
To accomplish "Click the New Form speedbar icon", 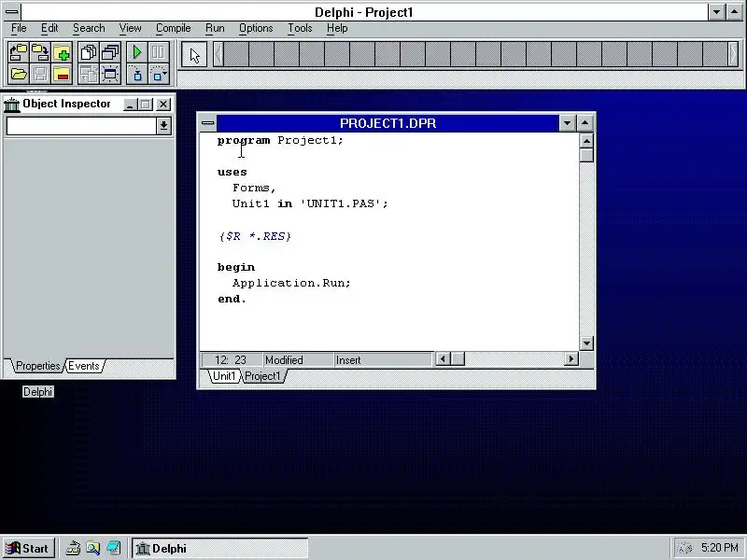I will (x=110, y=75).
